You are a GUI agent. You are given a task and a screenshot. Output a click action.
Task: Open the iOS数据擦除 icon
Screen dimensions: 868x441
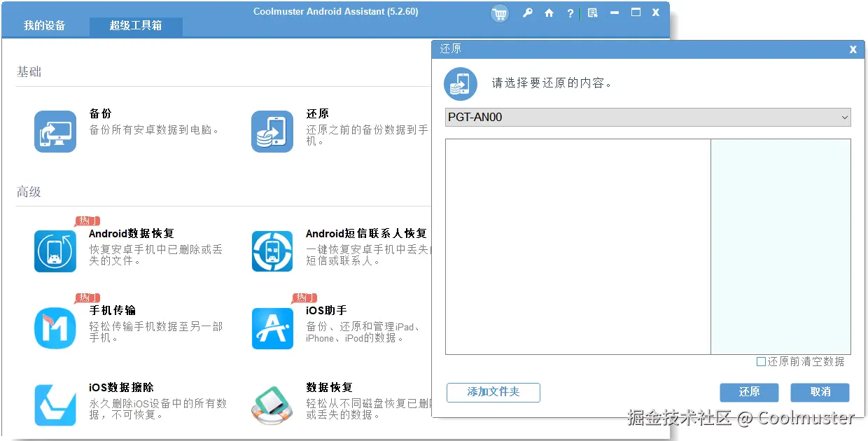[x=55, y=405]
